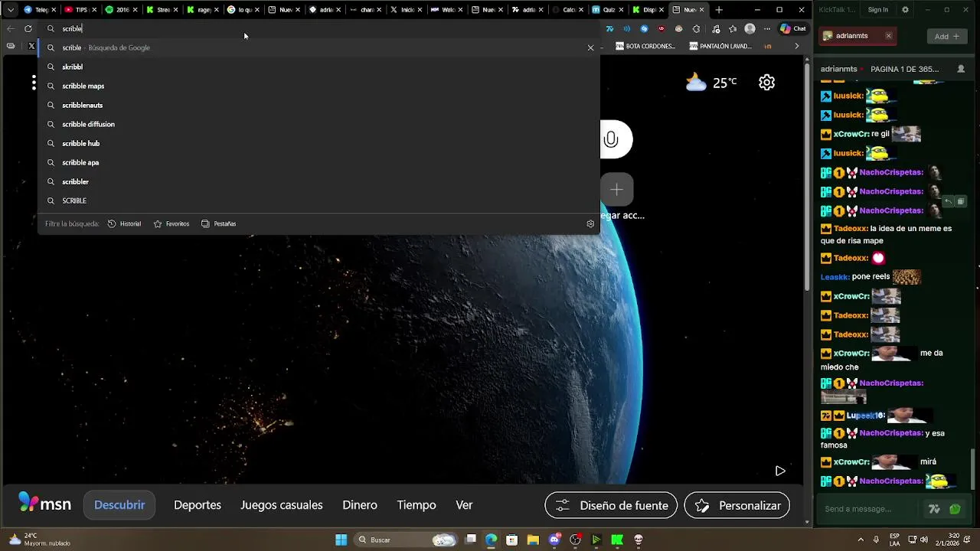The image size is (980, 551).
Task: Open the Edge profile avatar
Action: click(750, 28)
